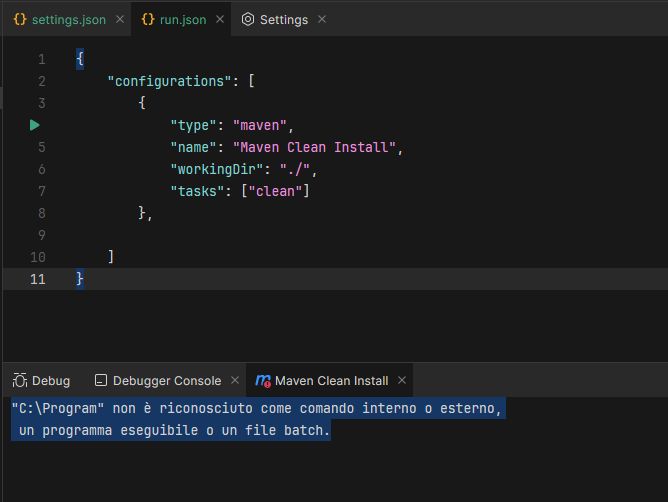Click the Settings hexagon gear icon
This screenshot has height=502, width=668.
click(x=248, y=19)
